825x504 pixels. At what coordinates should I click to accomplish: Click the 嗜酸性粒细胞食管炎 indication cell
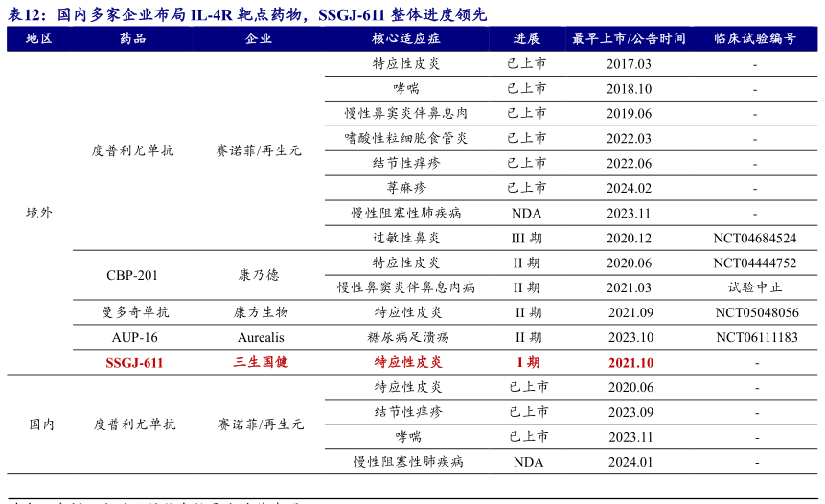[406, 138]
